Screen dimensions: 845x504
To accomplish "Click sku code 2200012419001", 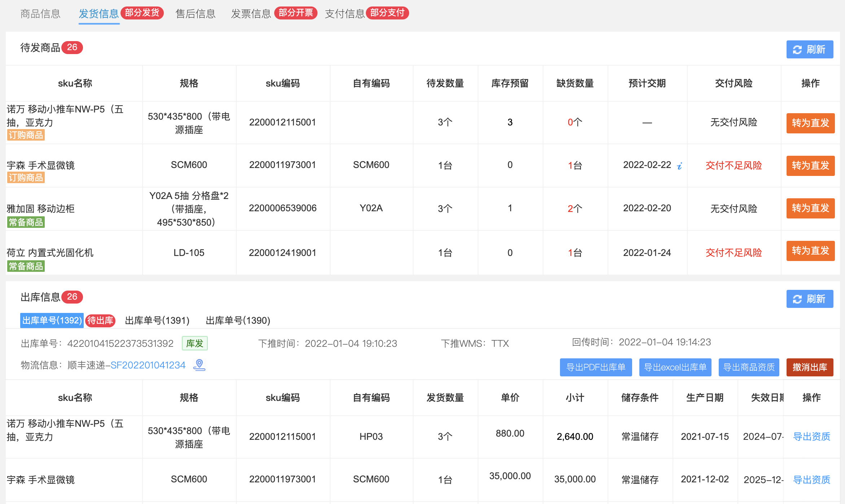I will click(x=283, y=253).
